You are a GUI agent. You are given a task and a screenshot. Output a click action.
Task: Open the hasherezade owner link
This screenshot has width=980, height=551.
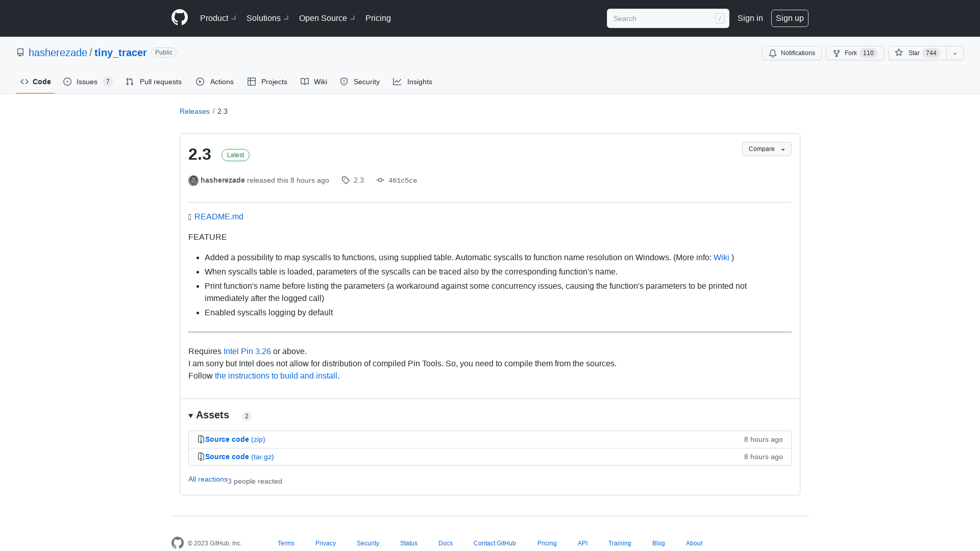[x=58, y=53]
